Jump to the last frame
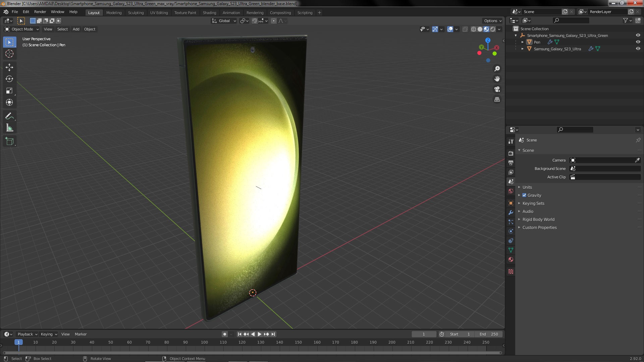 (x=273, y=334)
